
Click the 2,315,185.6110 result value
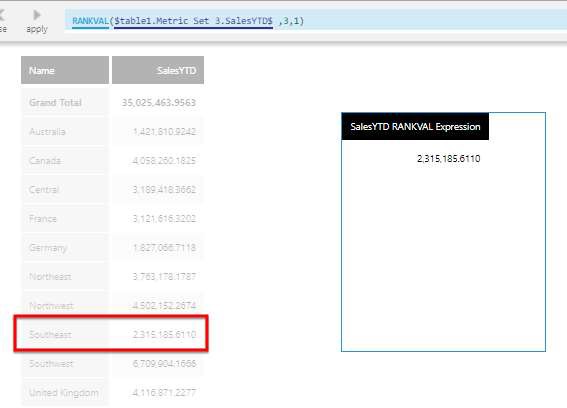coord(448,158)
